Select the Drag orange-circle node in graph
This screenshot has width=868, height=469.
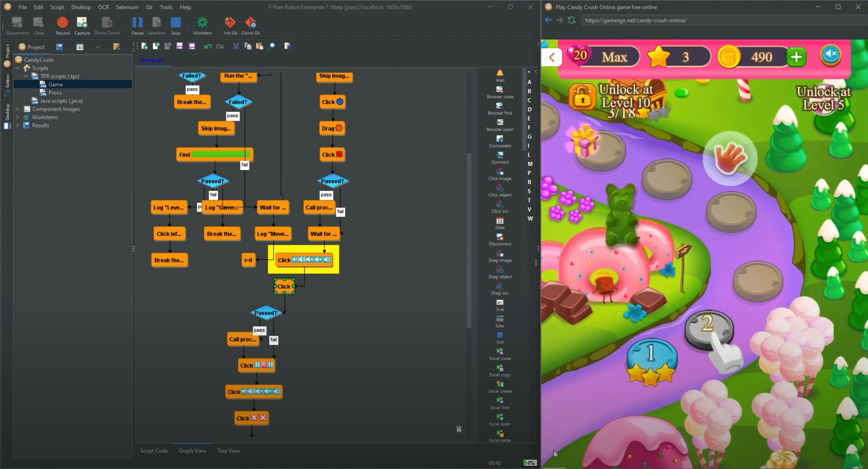coord(332,128)
